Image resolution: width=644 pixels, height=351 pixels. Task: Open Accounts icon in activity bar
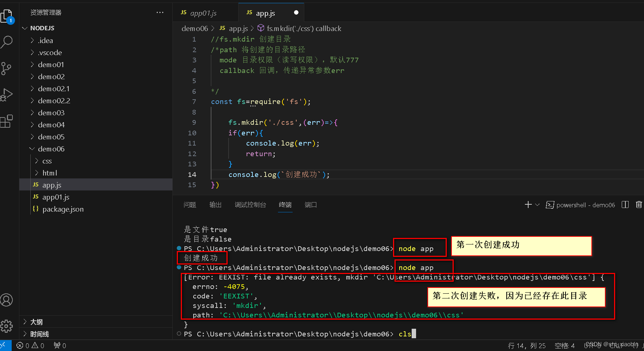6,300
